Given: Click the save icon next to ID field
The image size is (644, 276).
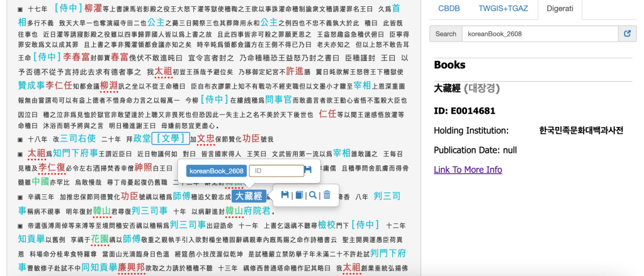Looking at the screenshot, I should click(x=308, y=170).
